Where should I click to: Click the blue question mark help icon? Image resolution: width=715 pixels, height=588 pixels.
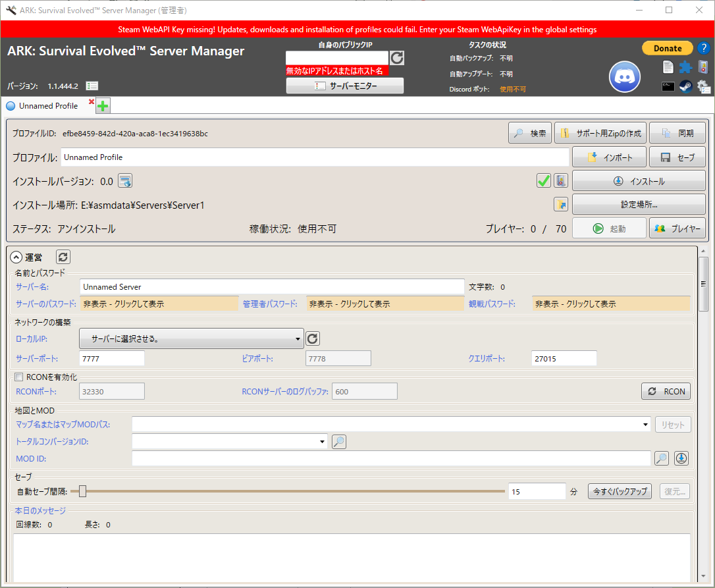[703, 48]
